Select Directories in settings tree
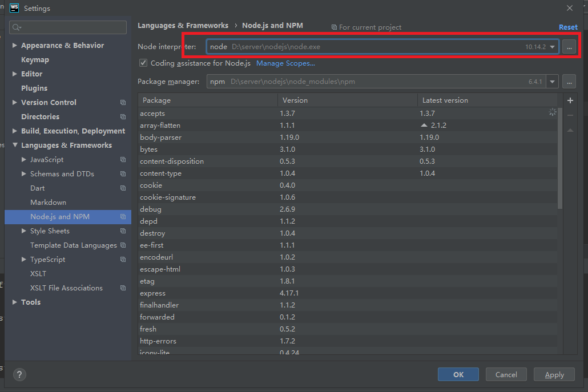The height and width of the screenshot is (392, 588). coord(40,116)
